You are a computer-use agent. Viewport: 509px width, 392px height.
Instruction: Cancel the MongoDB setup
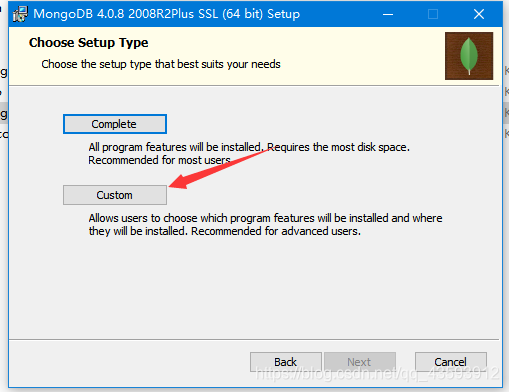[x=451, y=362]
